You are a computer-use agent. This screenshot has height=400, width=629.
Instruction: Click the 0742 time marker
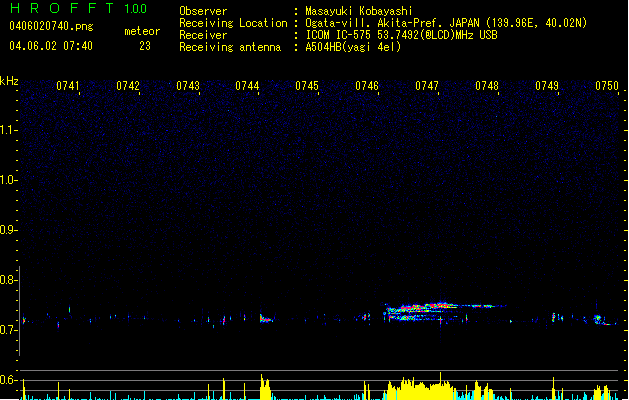point(128,86)
